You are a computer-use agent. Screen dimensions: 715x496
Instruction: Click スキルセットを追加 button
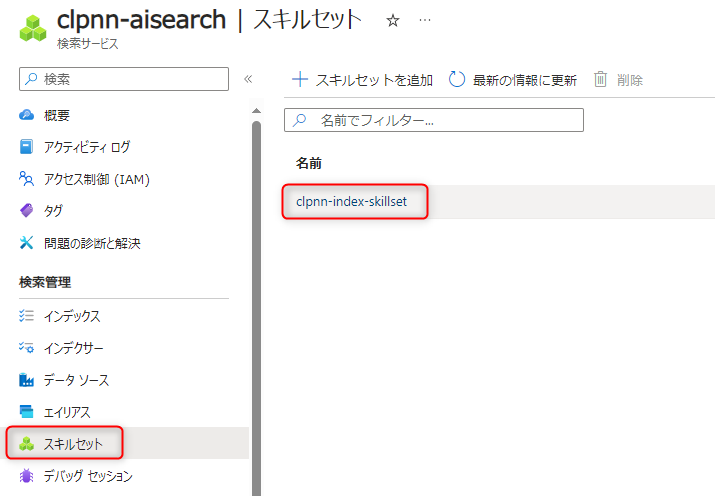click(x=362, y=80)
